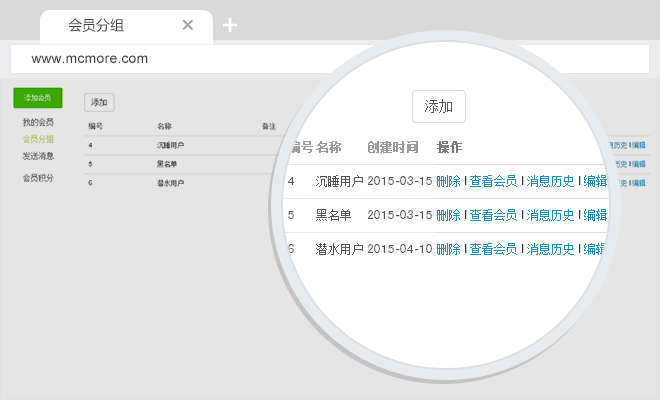Click 查看会员 for the 黑名单 group
Image resolution: width=660 pixels, height=400 pixels.
493,215
